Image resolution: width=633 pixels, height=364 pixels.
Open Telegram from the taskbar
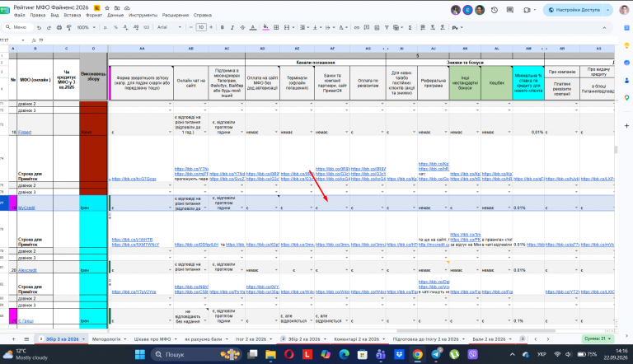[x=436, y=354]
